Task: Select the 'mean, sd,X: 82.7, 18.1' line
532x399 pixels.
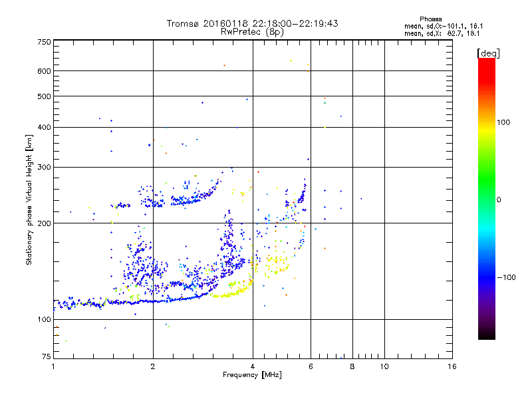Action: (x=442, y=34)
